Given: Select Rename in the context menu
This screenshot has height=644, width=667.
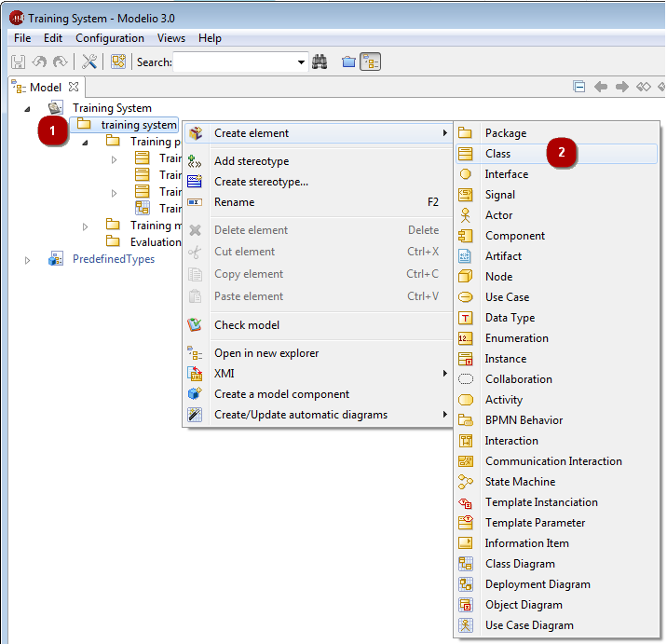Looking at the screenshot, I should 234,202.
